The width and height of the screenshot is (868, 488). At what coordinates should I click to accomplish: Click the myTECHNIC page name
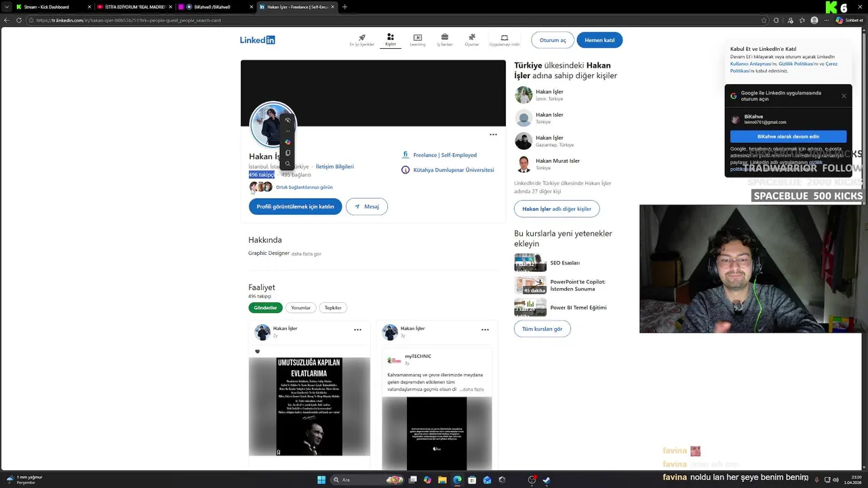tap(418, 356)
